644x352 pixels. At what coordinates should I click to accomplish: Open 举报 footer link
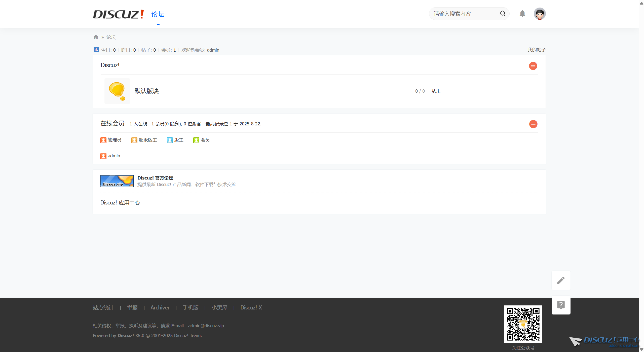pyautogui.click(x=132, y=308)
